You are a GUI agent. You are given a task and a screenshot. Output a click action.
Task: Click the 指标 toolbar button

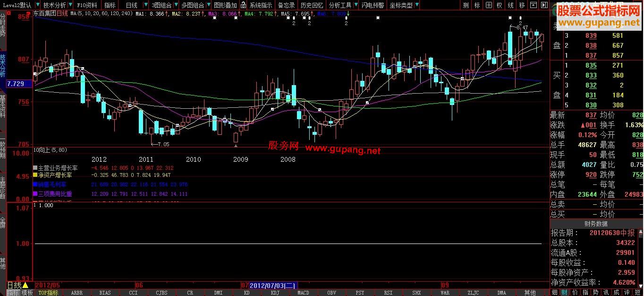click(x=110, y=5)
